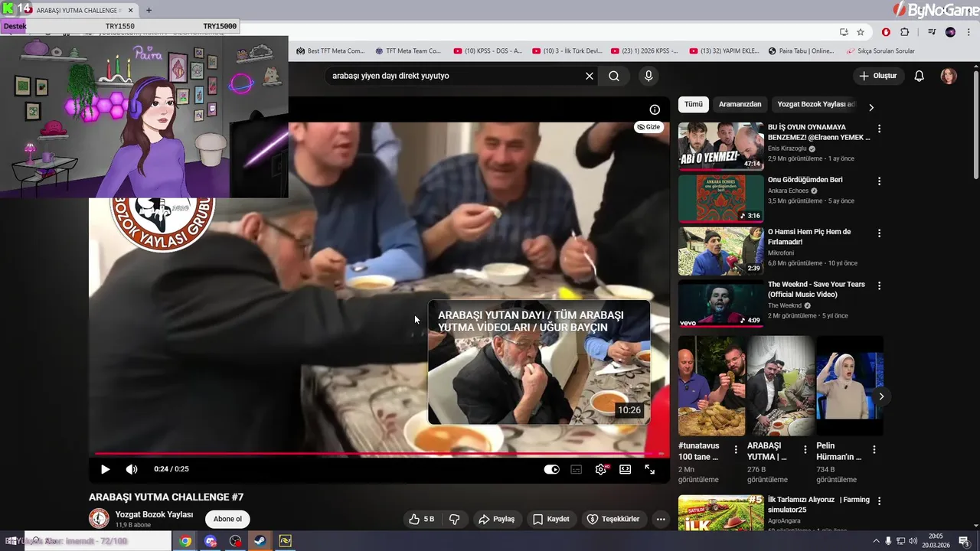Screen dimensions: 980x551
Task: Open options for ARABAŞI YUTMA short
Action: pyautogui.click(x=805, y=449)
